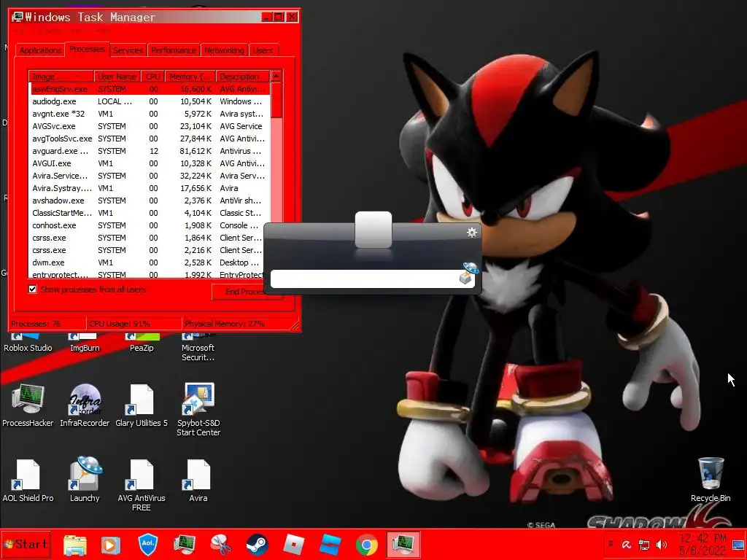Select the AVGSvc.exe process row
Viewport: 747px width, 560px height.
[x=149, y=126]
